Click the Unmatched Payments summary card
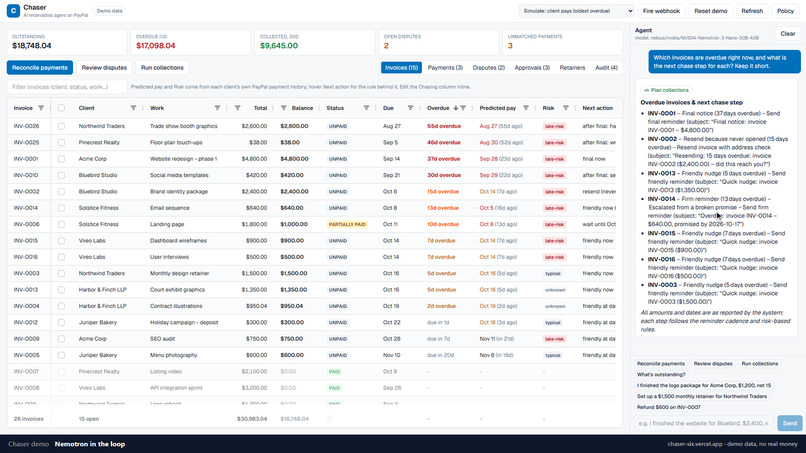This screenshot has width=806, height=453. [562, 42]
